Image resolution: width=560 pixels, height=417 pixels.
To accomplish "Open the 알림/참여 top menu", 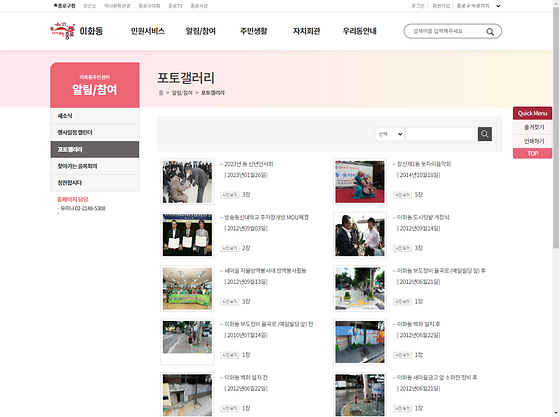I will [x=200, y=31].
